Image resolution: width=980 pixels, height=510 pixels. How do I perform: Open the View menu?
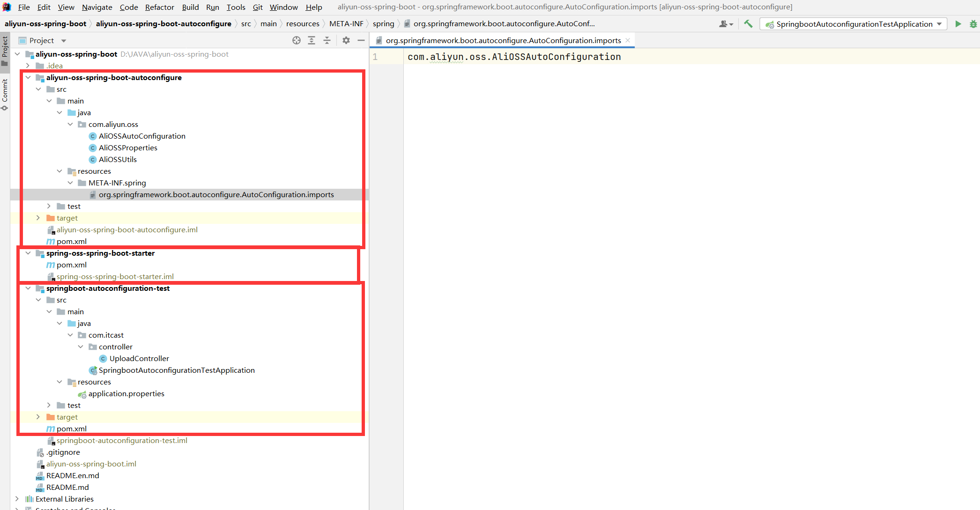point(66,7)
